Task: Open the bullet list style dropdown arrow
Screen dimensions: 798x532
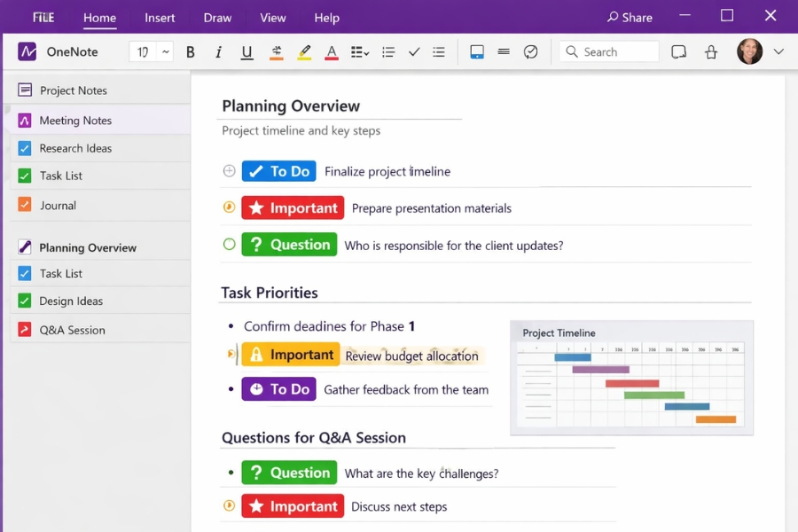Action: (365, 51)
